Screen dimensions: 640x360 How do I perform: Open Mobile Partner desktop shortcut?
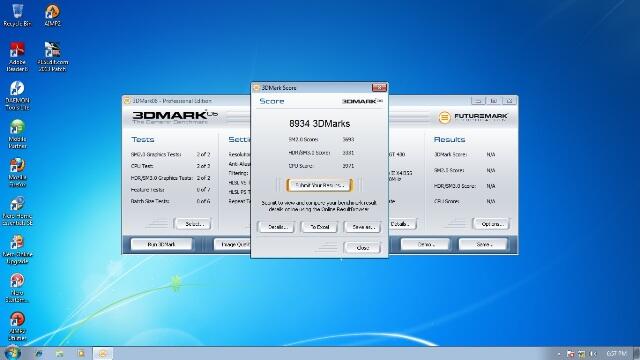pos(17,134)
